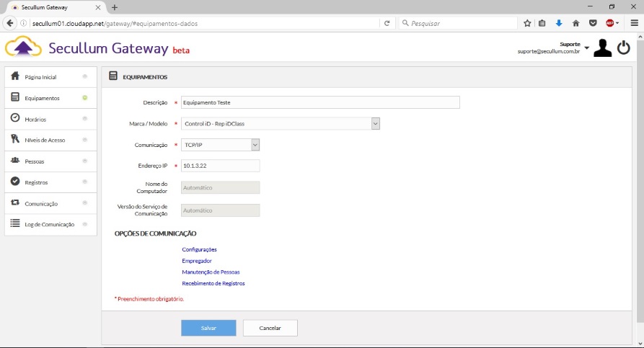Image resolution: width=644 pixels, height=348 pixels.
Task: Open the Comunicação TCP/IP dropdown
Action: [255, 145]
